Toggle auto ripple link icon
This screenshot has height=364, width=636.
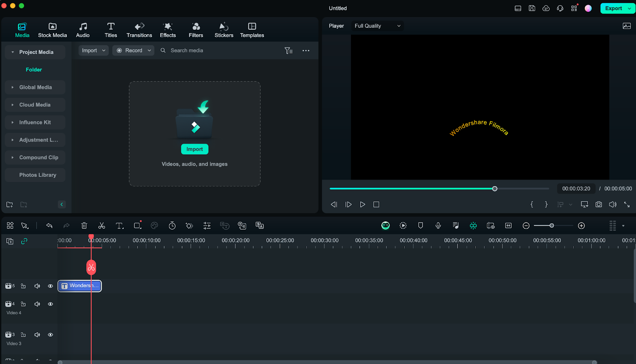coord(24,241)
